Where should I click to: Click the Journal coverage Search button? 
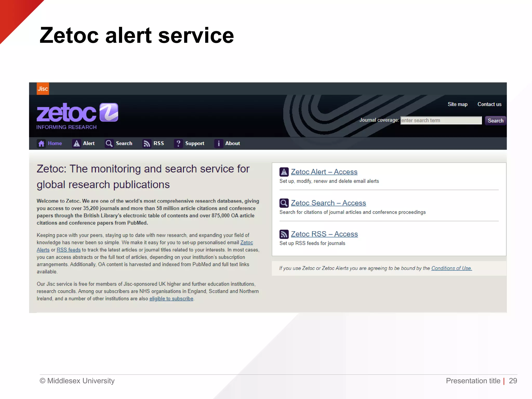(x=495, y=121)
